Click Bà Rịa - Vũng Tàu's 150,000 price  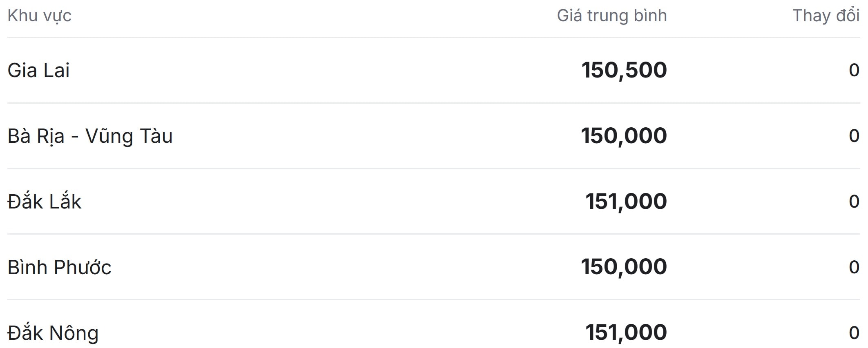tap(624, 136)
